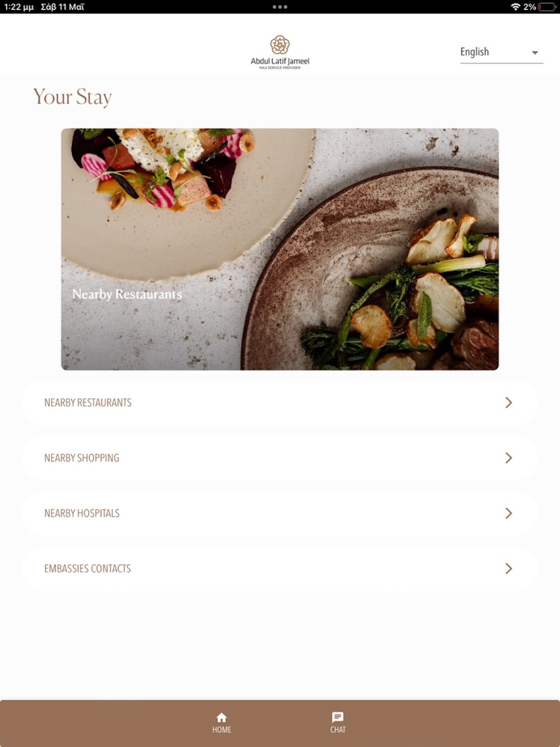This screenshot has height=747, width=560.
Task: Tap the Nearby Restaurants food banner image
Action: tap(280, 249)
